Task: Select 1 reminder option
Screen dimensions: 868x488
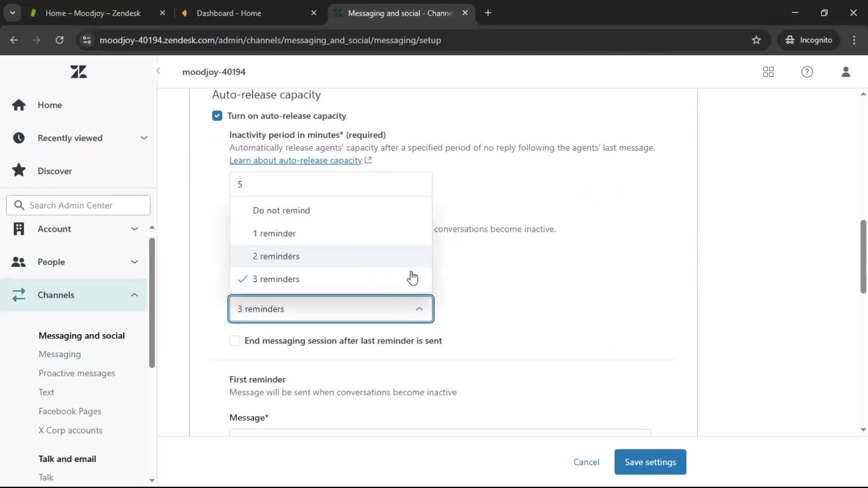Action: (x=331, y=234)
